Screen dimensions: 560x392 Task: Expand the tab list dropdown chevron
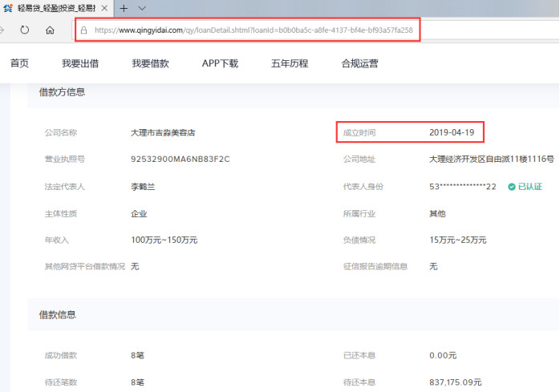pos(142,7)
